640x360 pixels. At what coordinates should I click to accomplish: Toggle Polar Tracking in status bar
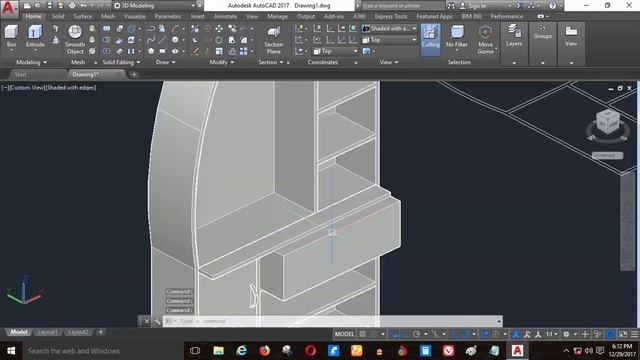(416, 334)
